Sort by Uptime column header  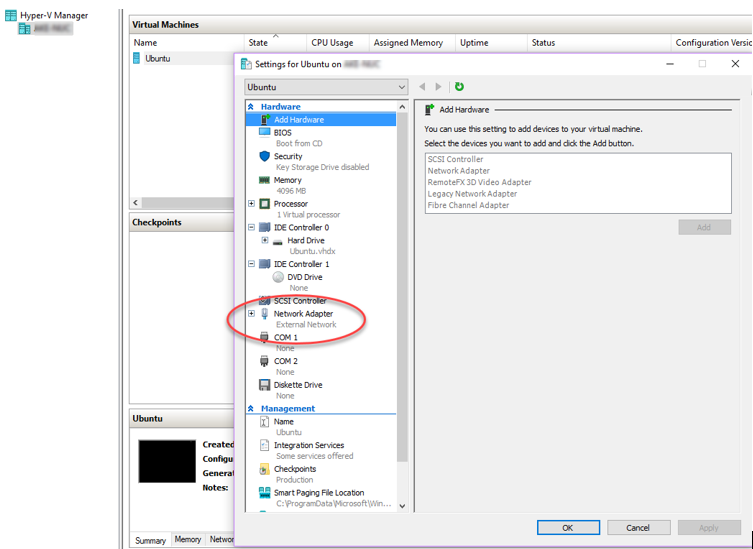491,43
